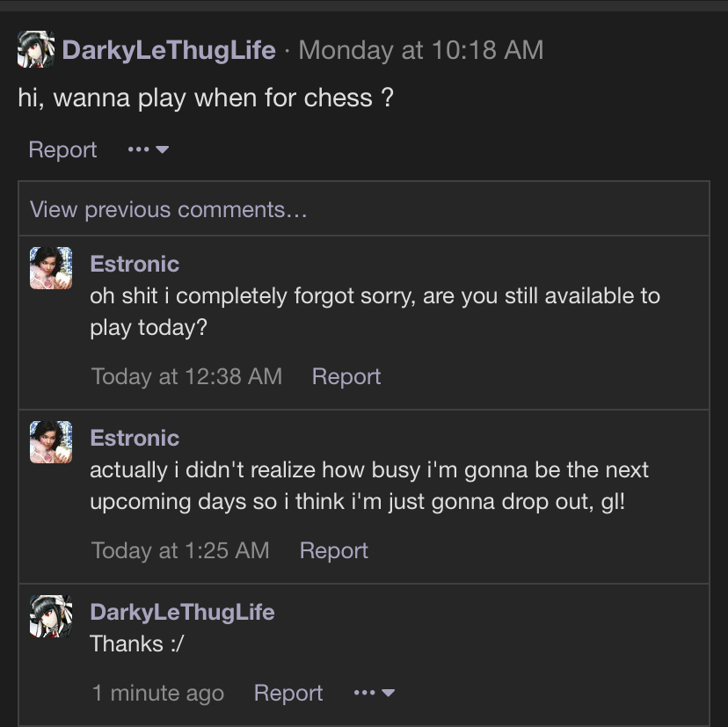The height and width of the screenshot is (727, 728).
Task: Open the DarkyLeThugLife username above Thanks
Action: tap(182, 612)
